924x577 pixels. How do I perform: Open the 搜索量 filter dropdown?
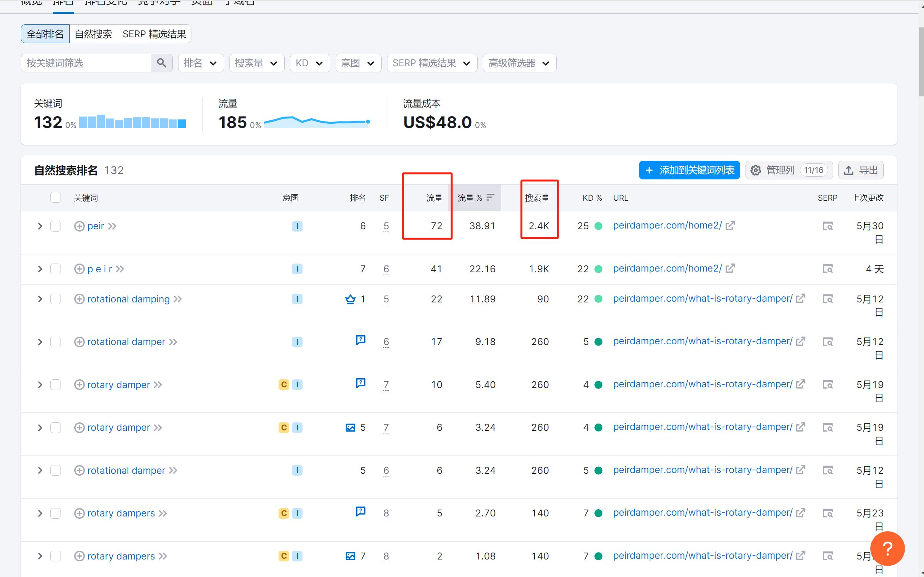click(256, 63)
